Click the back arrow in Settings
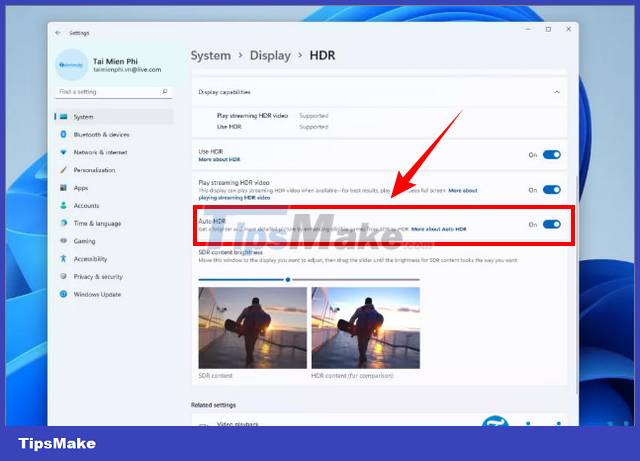 58,33
